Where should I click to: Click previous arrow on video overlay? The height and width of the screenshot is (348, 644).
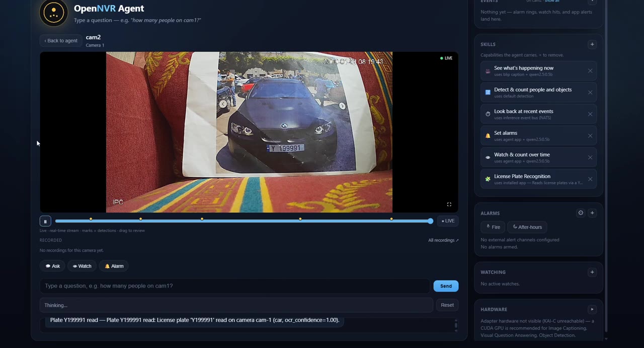click(x=223, y=104)
